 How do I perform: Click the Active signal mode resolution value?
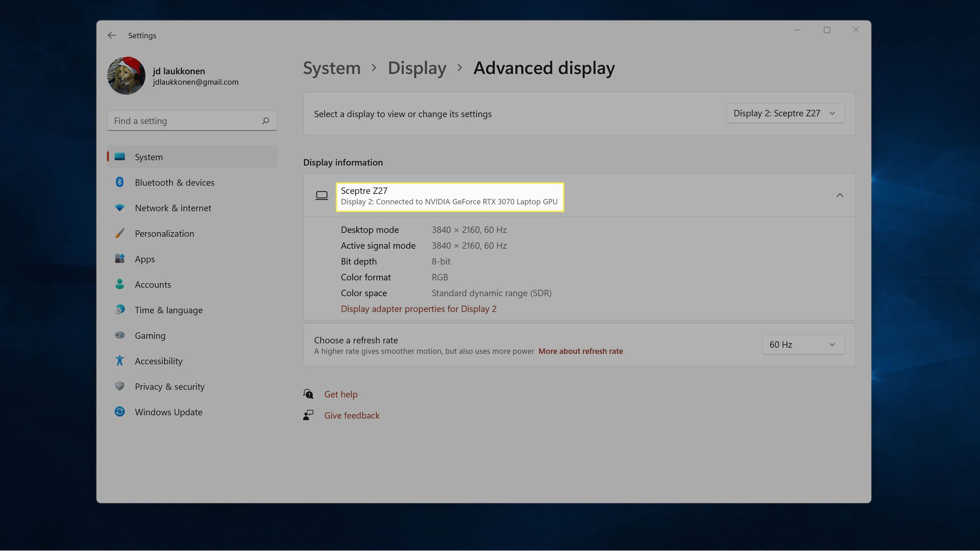pos(469,245)
